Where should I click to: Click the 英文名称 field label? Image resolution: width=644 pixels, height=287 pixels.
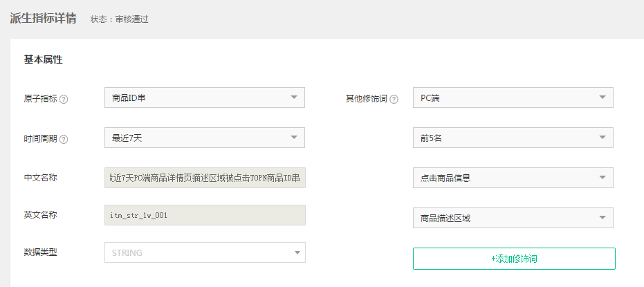tap(40, 215)
